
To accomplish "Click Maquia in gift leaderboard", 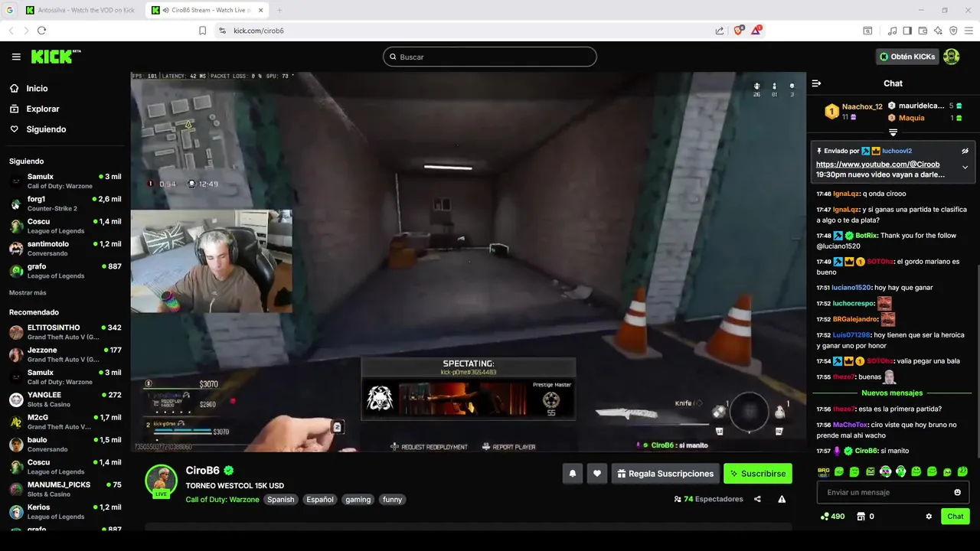I will (x=912, y=118).
